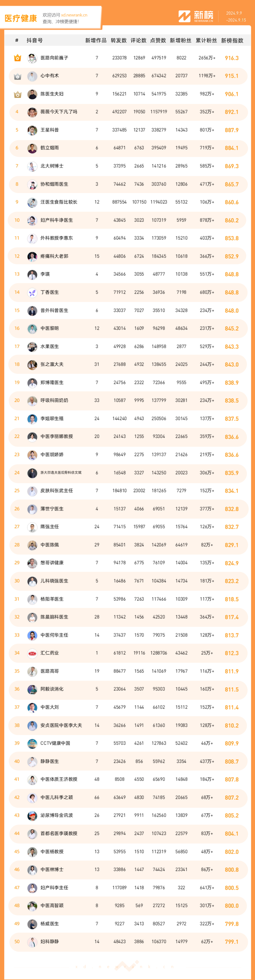
Task: Click the bronze crown rank-three badge
Action: (17, 94)
